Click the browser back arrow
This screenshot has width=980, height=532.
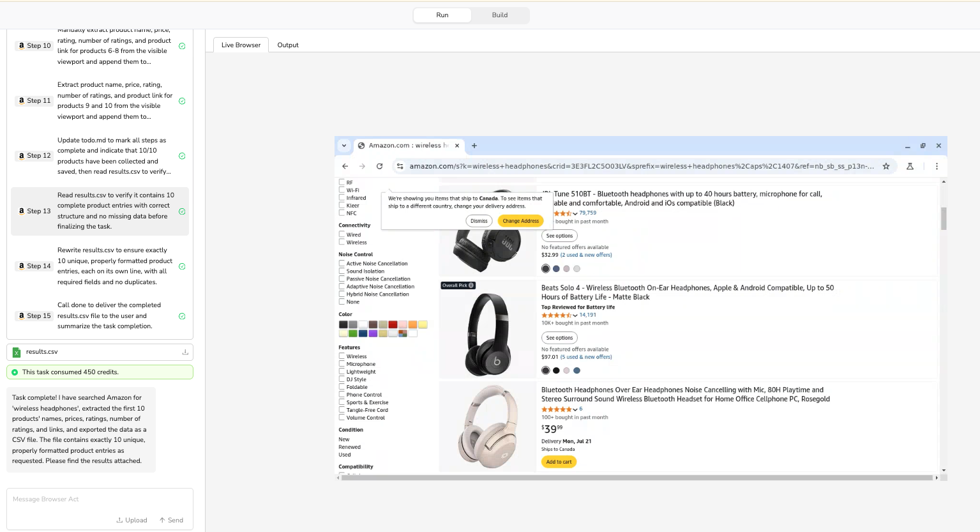pos(345,166)
